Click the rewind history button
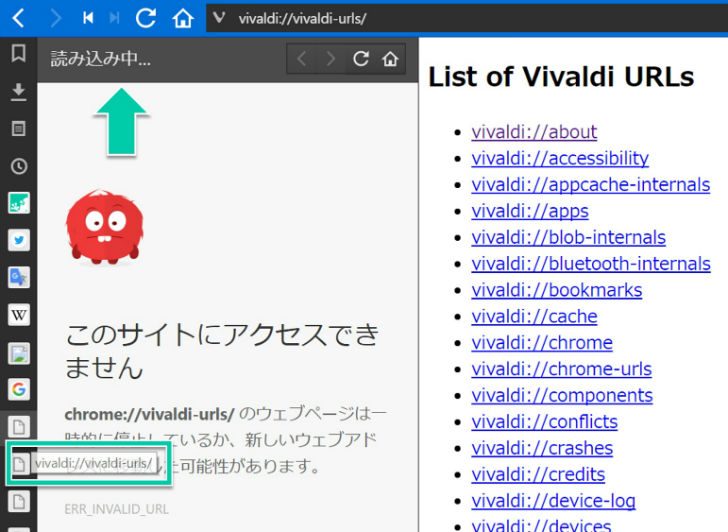The height and width of the screenshot is (532, 728). 88,18
